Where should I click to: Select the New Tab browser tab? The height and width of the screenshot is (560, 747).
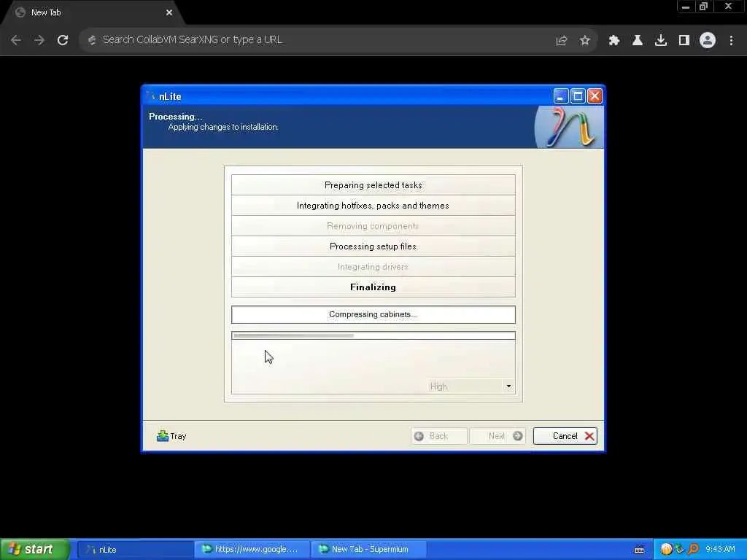pyautogui.click(x=93, y=13)
